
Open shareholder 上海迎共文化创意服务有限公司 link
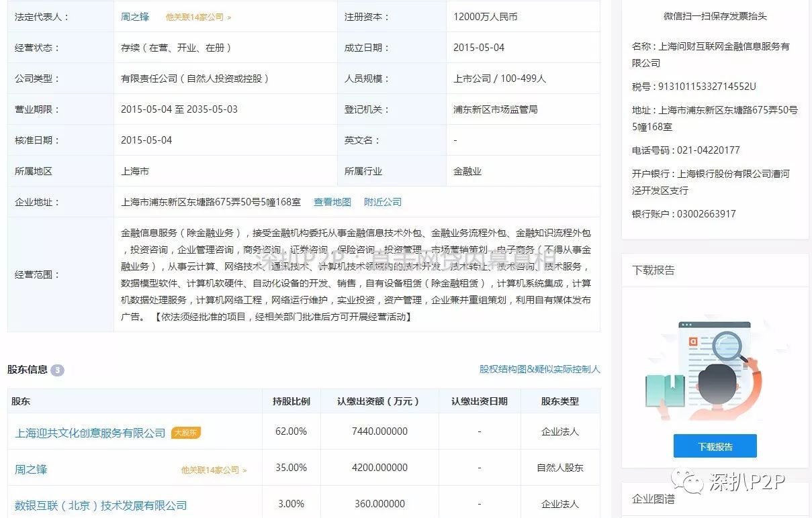90,433
